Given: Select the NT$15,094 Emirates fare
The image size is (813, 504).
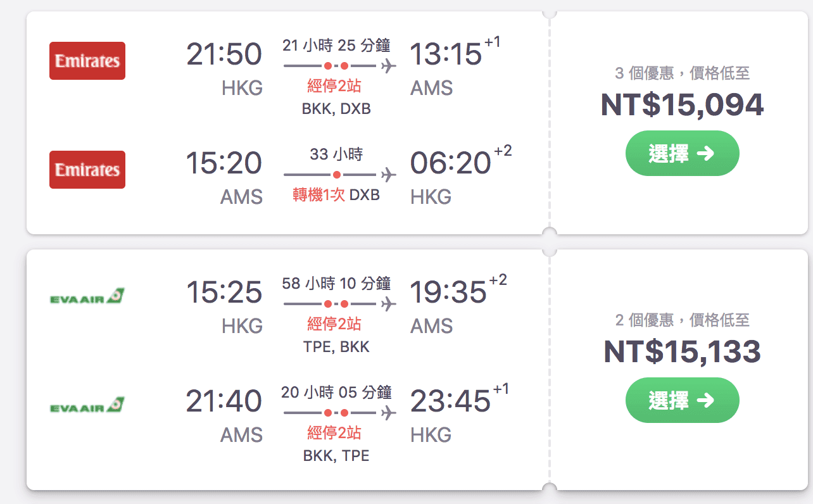Looking at the screenshot, I should point(682,153).
